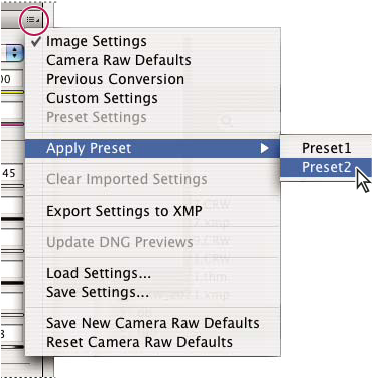The height and width of the screenshot is (378, 374).
Task: Pick Custom Settings from the menu
Action: 102,98
